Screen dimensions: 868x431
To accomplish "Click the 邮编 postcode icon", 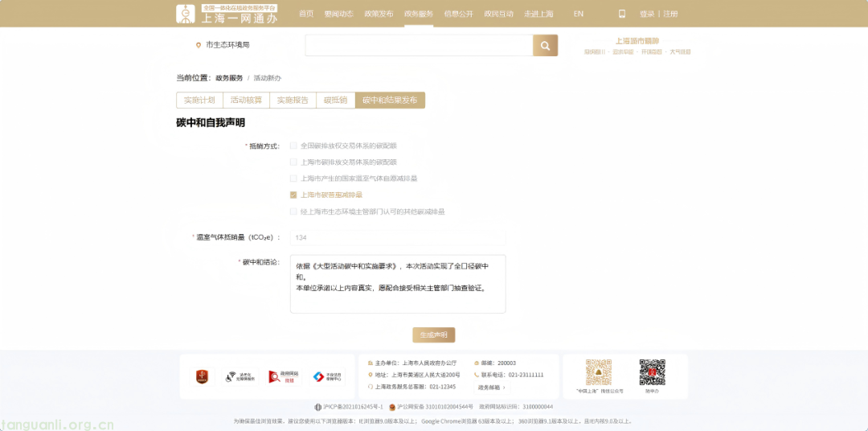I will [476, 363].
